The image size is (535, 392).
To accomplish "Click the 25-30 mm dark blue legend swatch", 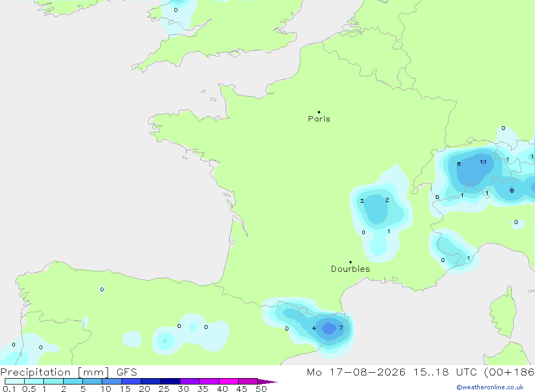I will (x=170, y=381).
